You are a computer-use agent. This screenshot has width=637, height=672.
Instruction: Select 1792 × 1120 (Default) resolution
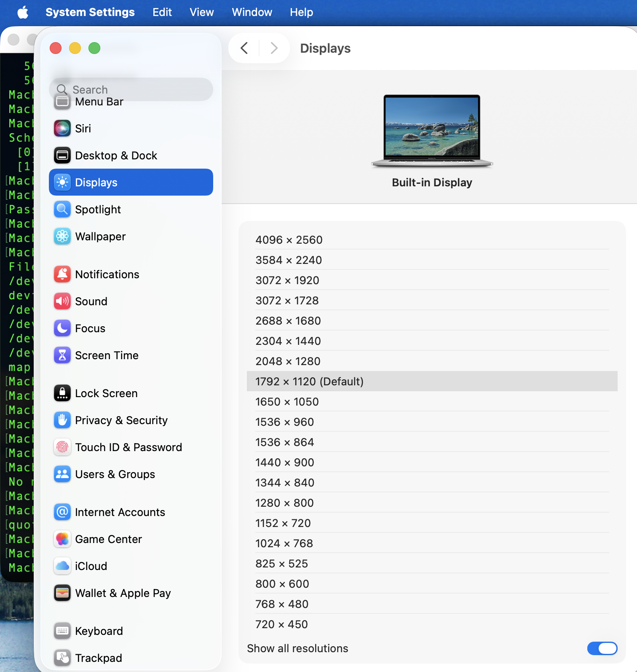tap(432, 381)
